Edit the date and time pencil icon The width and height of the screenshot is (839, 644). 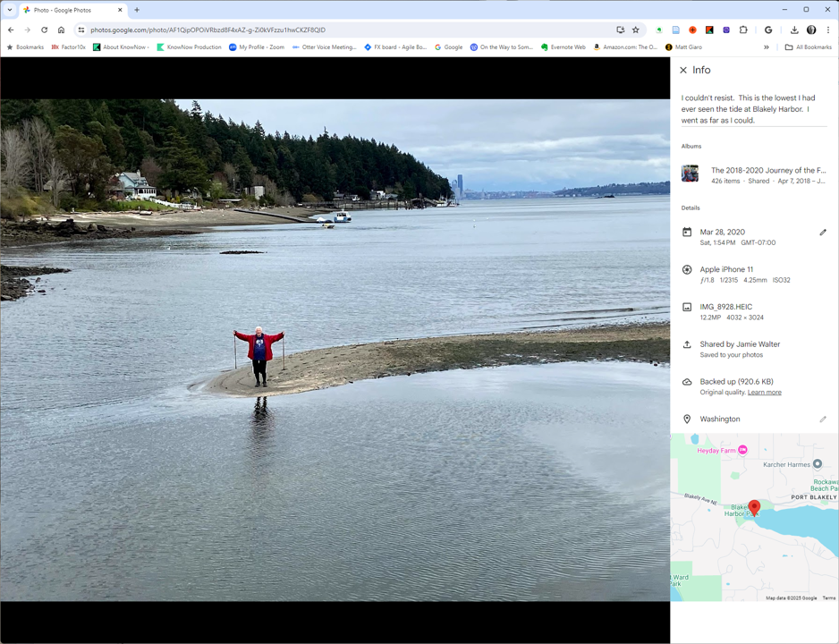coord(823,233)
